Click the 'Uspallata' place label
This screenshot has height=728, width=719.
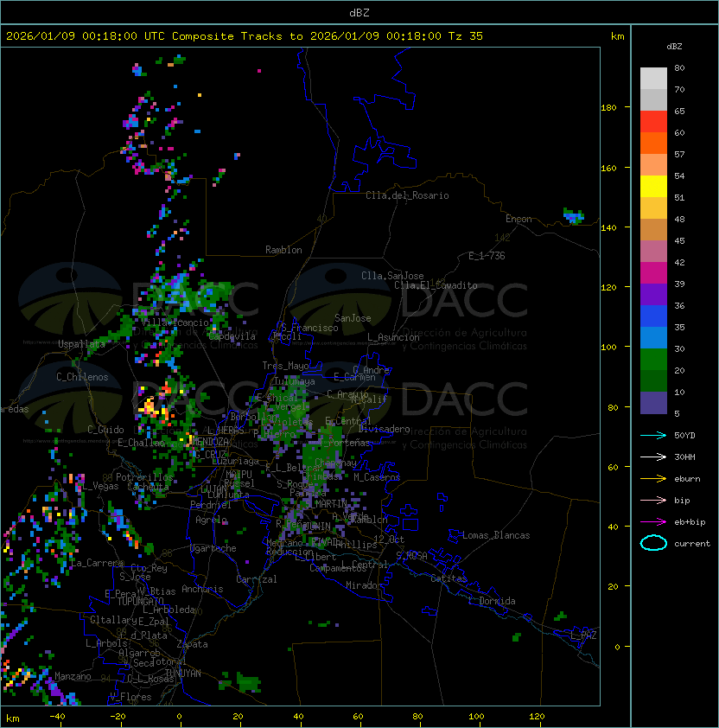pyautogui.click(x=81, y=344)
